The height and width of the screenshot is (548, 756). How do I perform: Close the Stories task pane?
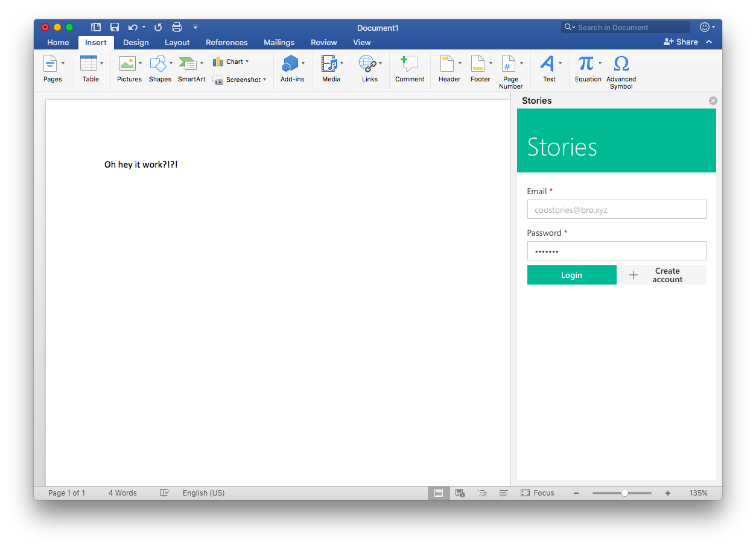[x=713, y=101]
